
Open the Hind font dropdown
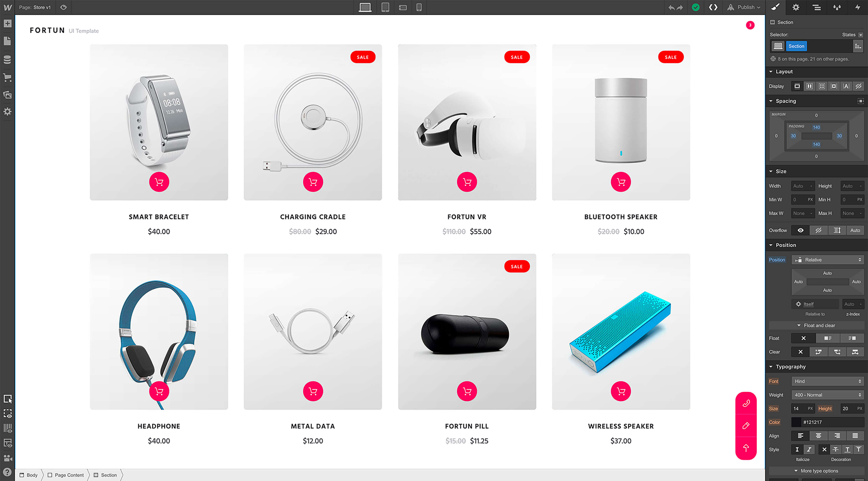(x=828, y=381)
